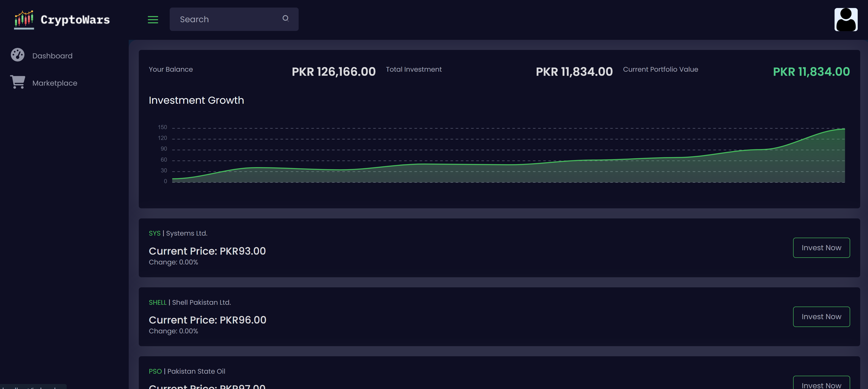Click the PSO ticker symbol
868x389 pixels.
click(155, 371)
